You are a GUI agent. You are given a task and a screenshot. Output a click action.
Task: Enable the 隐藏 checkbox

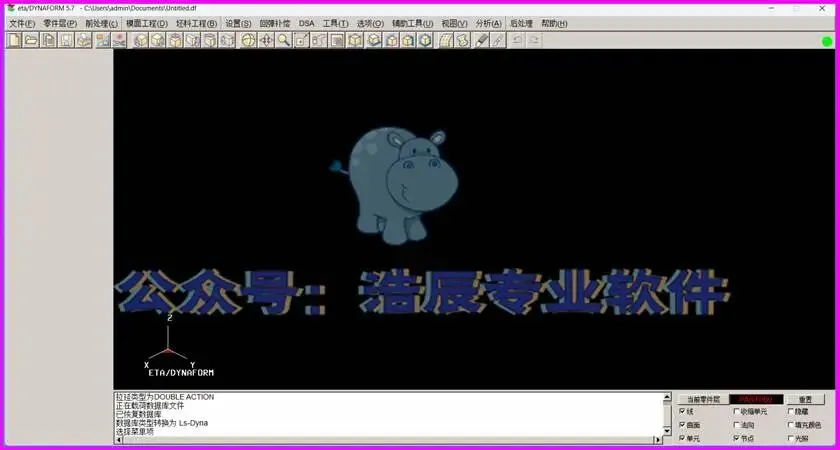pyautogui.click(x=791, y=411)
